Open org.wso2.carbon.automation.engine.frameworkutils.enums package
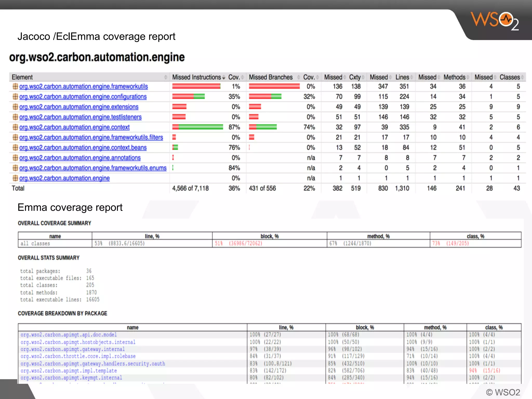Screen dimensions: 532x399 click(93, 168)
